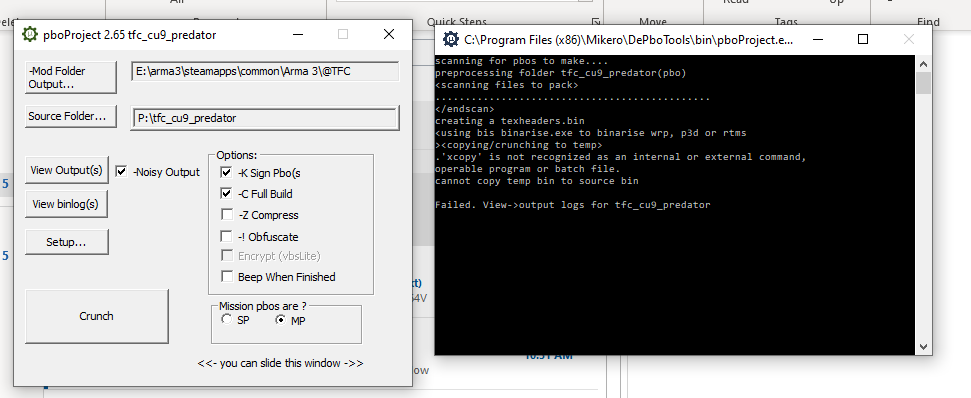Image resolution: width=971 pixels, height=398 pixels.
Task: Uncheck -C Full Build option
Action: click(227, 194)
